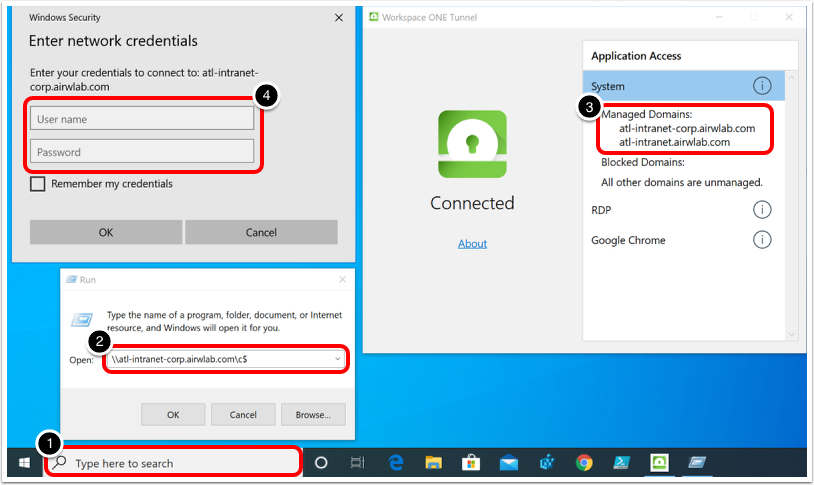Click the Windows Start button
Screen dimensions: 814x485
point(24,463)
